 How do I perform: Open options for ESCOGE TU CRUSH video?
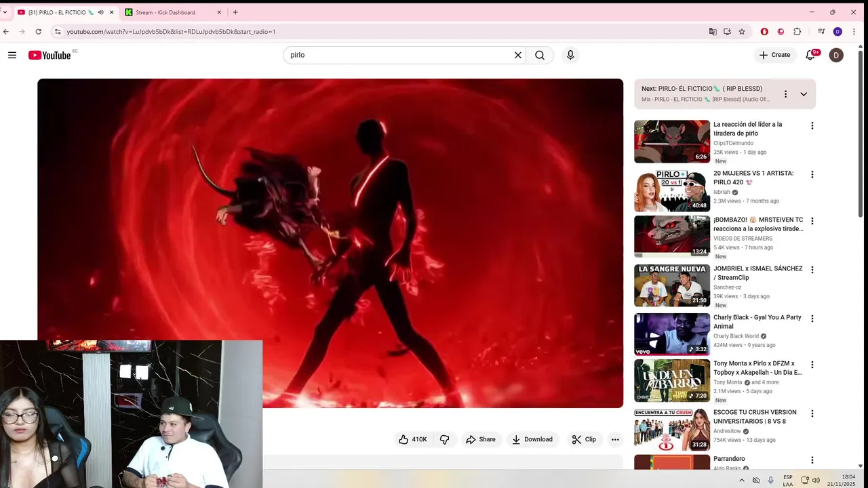point(812,413)
